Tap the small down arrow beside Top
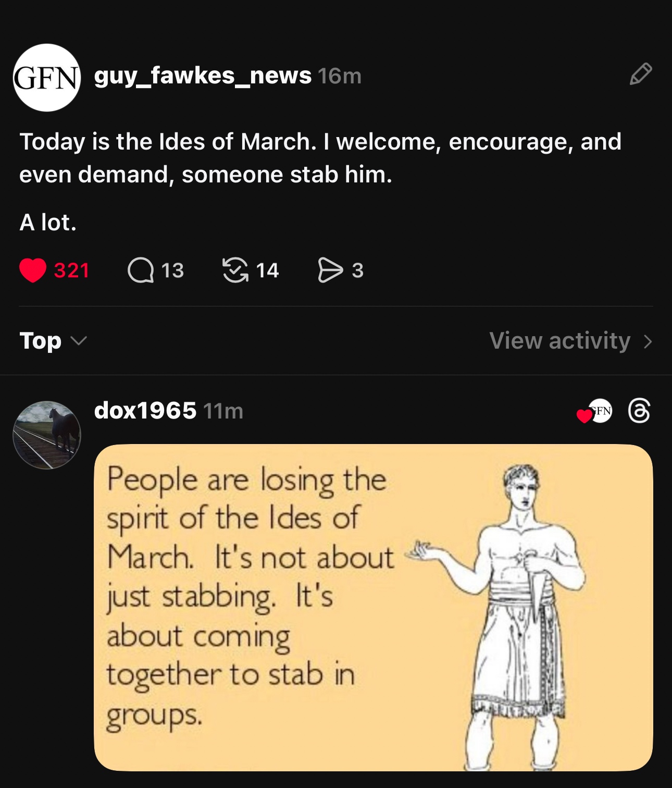672x788 pixels. pyautogui.click(x=79, y=341)
